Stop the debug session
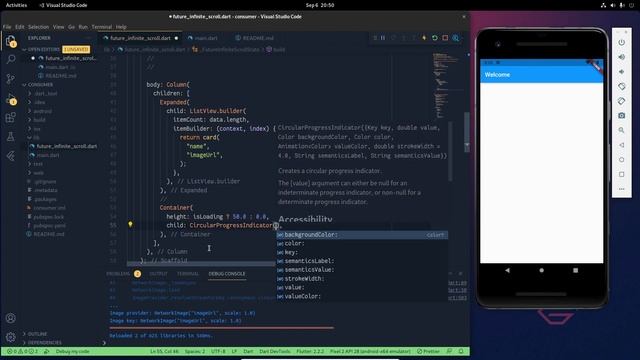640x360 pixels. click(x=445, y=38)
